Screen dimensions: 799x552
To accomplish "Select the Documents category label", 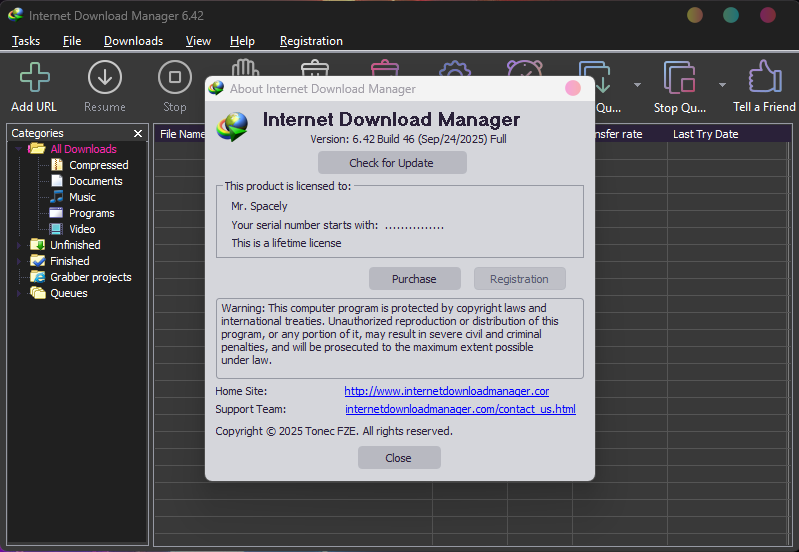I will pyautogui.click(x=96, y=181).
